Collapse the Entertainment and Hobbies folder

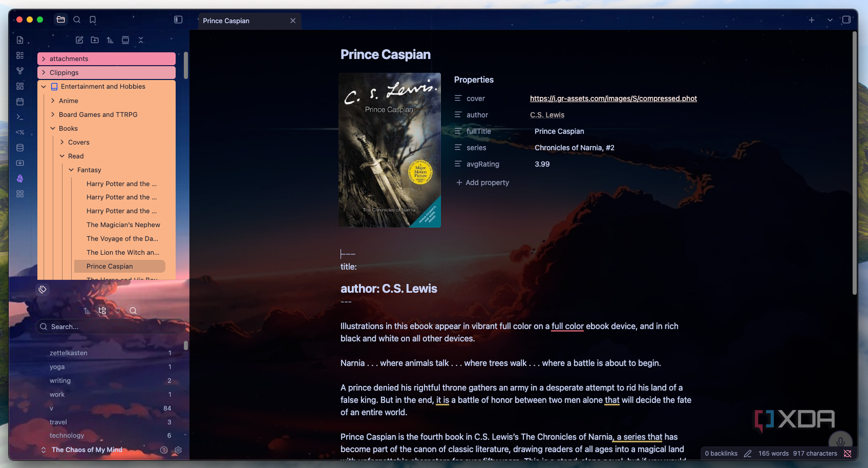[106, 86]
